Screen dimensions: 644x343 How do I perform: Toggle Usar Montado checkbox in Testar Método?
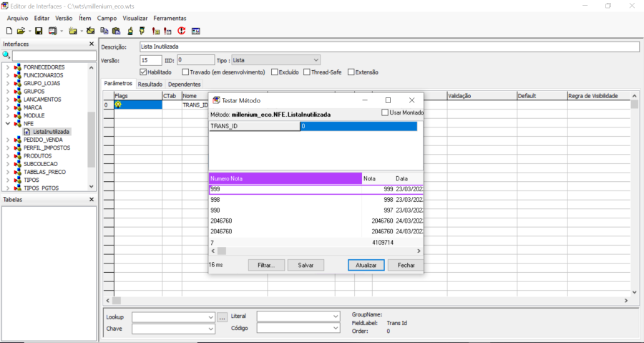385,112
